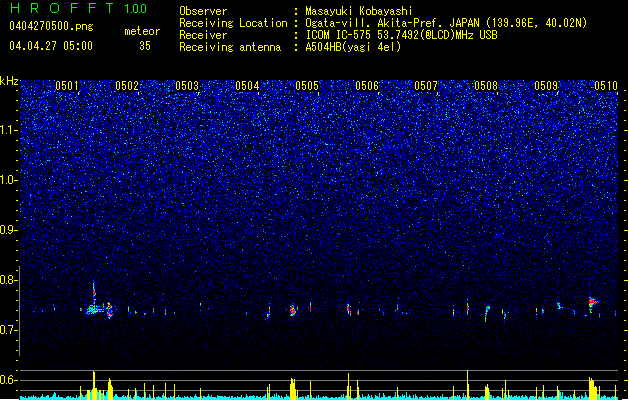Click the Receiver label

203,35
